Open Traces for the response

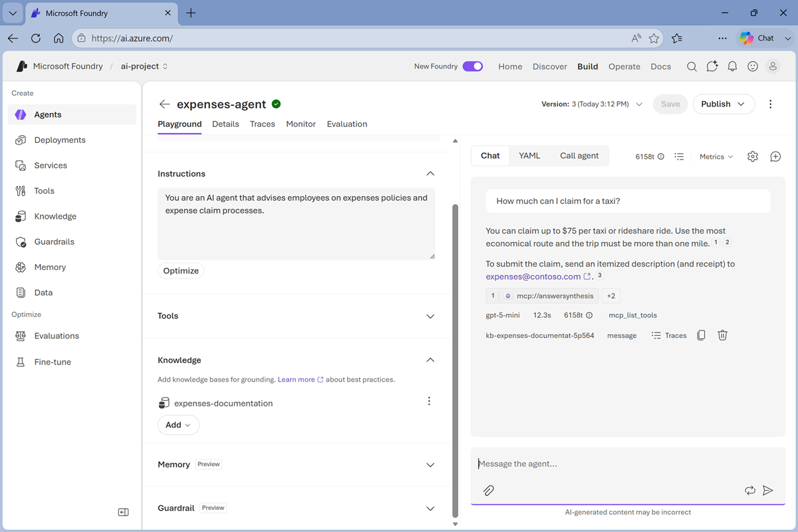669,335
